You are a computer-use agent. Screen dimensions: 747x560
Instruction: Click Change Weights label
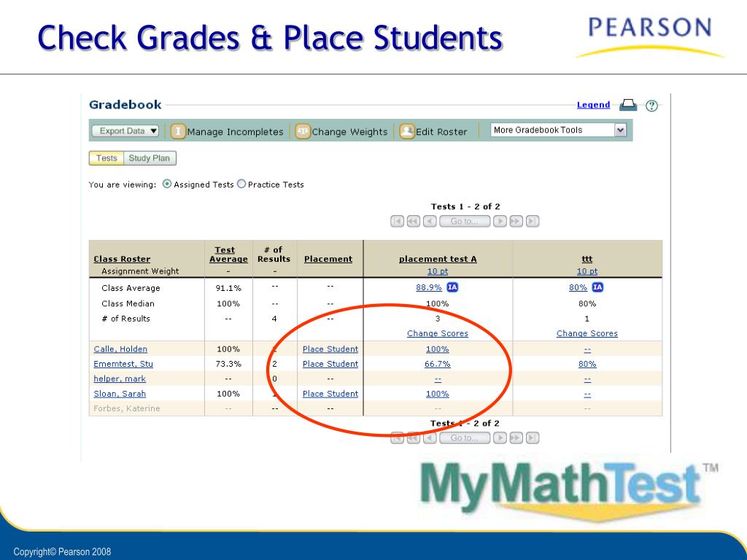click(x=349, y=132)
